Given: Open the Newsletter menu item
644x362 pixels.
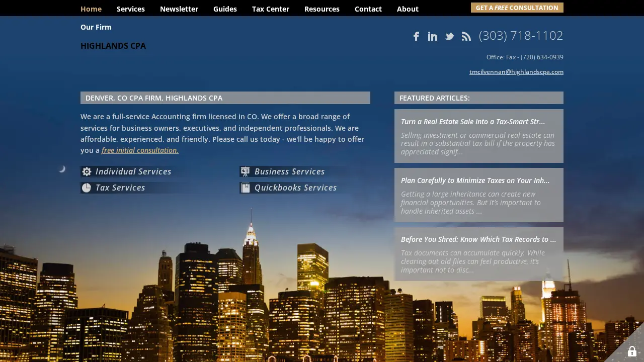Looking at the screenshot, I should pos(179,9).
